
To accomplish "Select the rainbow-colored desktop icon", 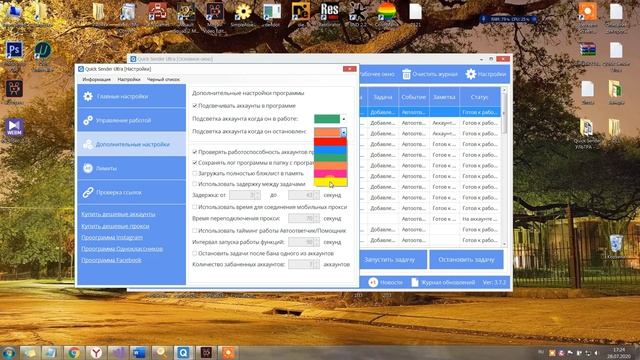I will pyautogui.click(x=386, y=11).
